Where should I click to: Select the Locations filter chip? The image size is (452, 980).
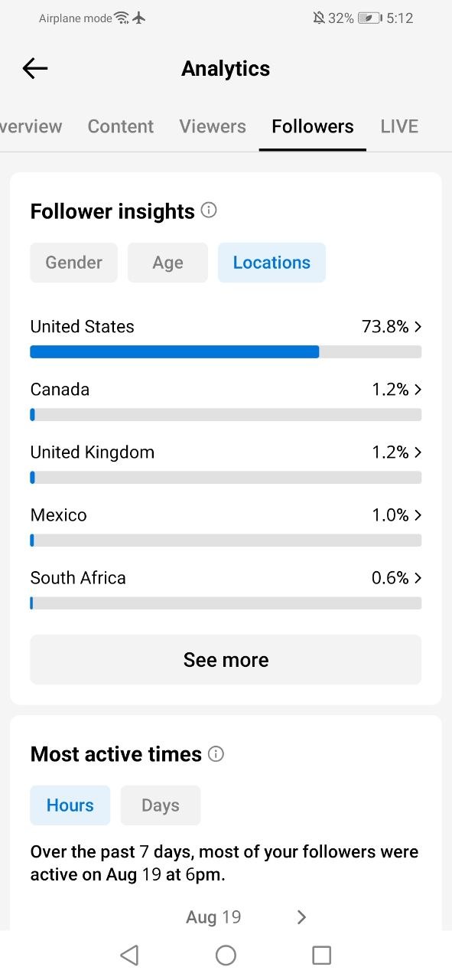coord(272,263)
